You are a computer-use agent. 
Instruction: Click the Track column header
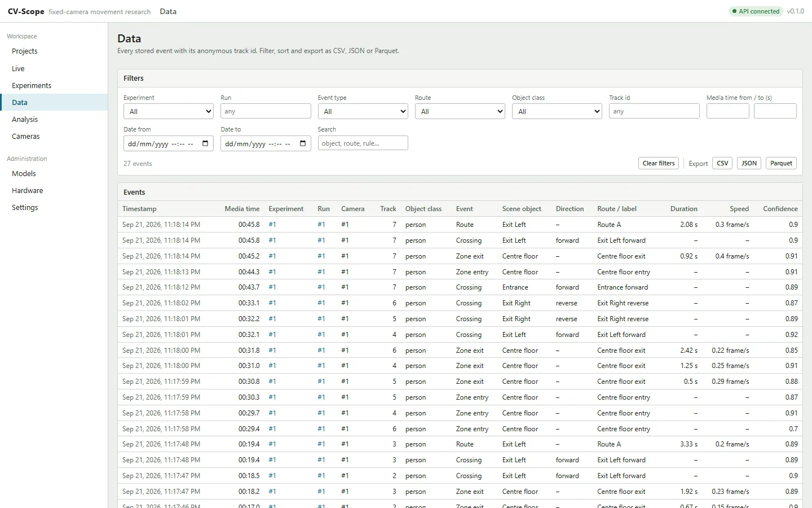[388, 209]
